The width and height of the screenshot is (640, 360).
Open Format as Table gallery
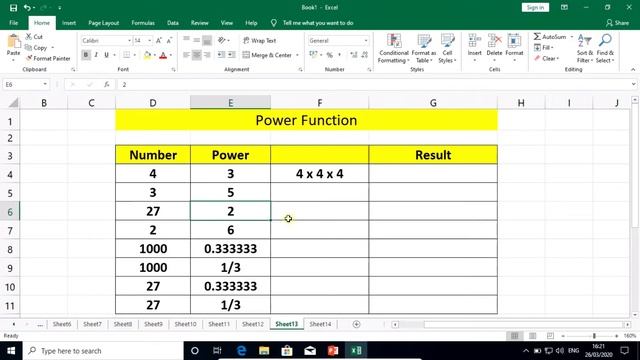pos(424,49)
